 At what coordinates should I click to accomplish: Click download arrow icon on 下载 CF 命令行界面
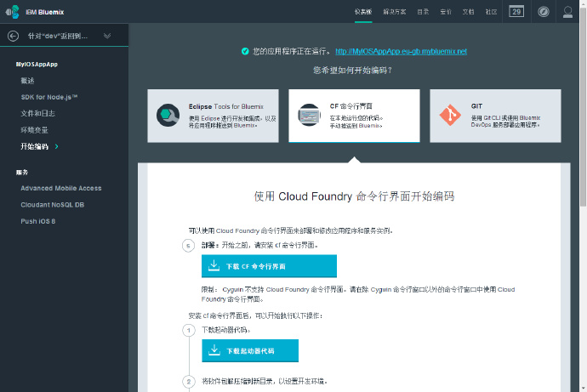point(214,265)
